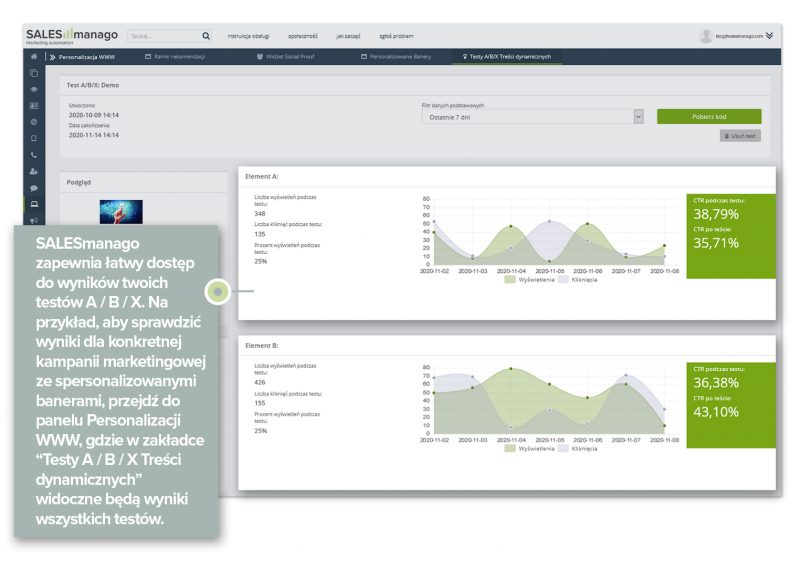This screenshot has width=800, height=561.
Task: Go to the home dashboard icon
Action: (34, 57)
